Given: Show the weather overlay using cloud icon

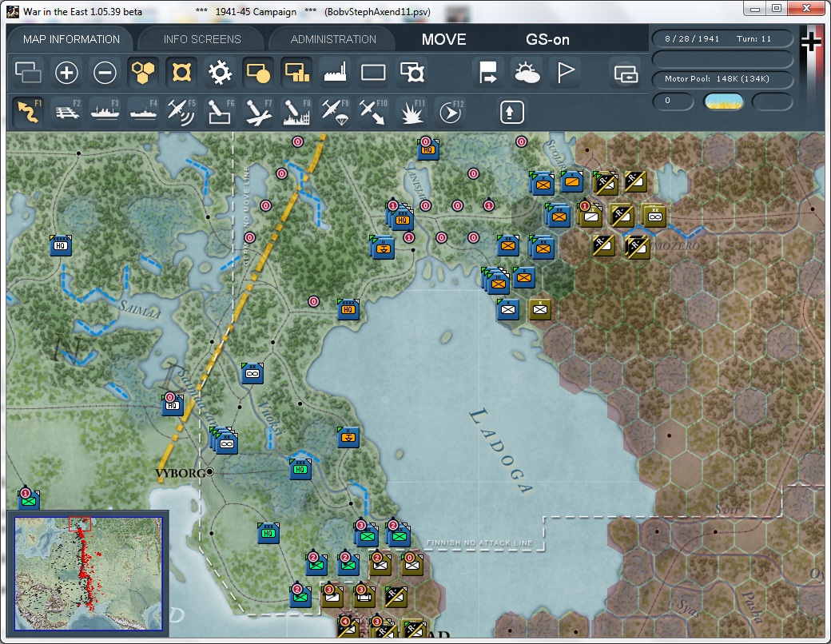Looking at the screenshot, I should click(x=527, y=73).
